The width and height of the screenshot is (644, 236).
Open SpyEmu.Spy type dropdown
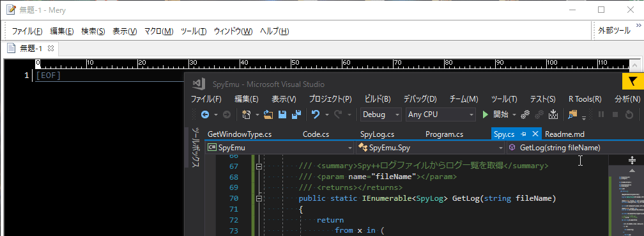(x=430, y=148)
